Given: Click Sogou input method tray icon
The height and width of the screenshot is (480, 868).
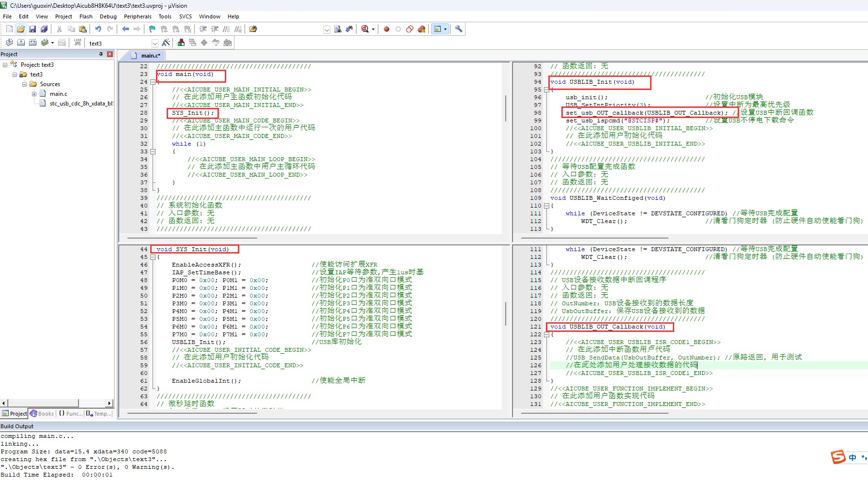Looking at the screenshot, I should [838, 457].
